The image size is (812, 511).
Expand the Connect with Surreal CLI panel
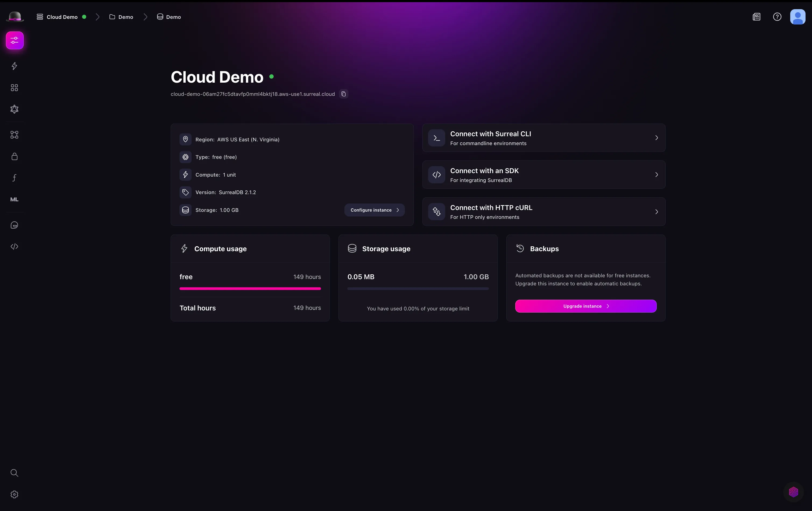tap(543, 138)
